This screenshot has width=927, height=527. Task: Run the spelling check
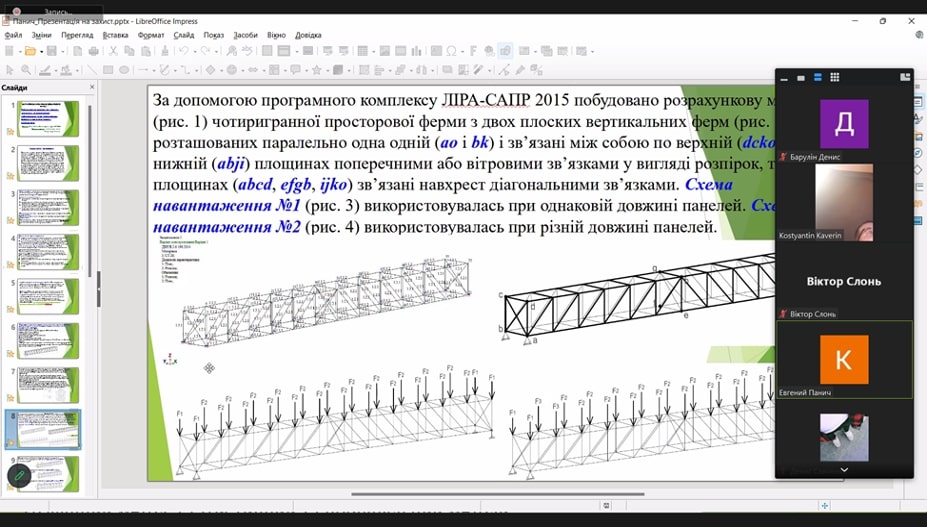247,51
